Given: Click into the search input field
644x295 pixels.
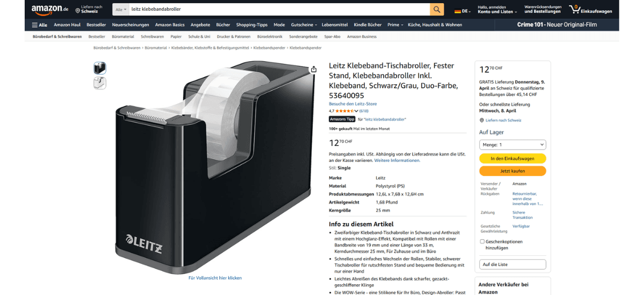Looking at the screenshot, I should click(x=279, y=9).
